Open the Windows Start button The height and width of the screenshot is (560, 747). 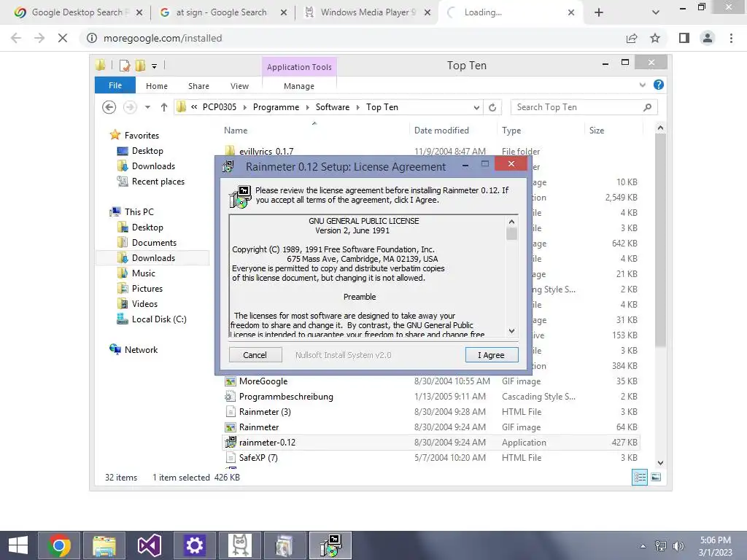pyautogui.click(x=18, y=545)
